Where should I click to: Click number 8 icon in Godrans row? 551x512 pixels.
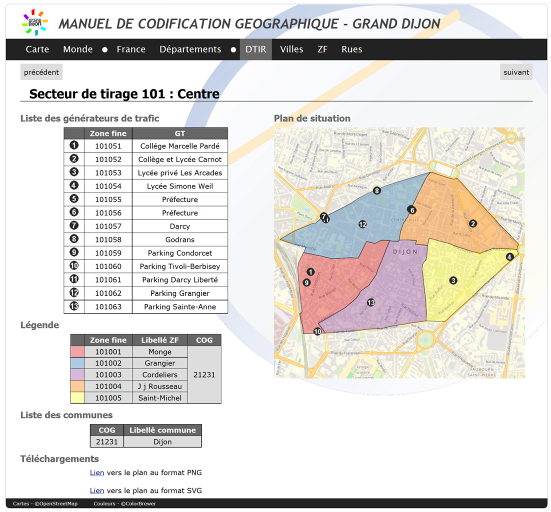pyautogui.click(x=74, y=239)
